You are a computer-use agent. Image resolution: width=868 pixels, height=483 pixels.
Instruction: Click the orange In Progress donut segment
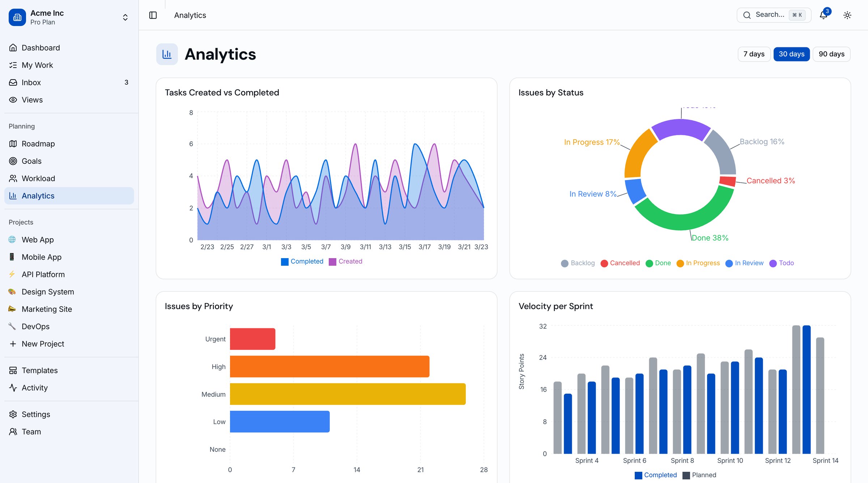click(x=639, y=155)
